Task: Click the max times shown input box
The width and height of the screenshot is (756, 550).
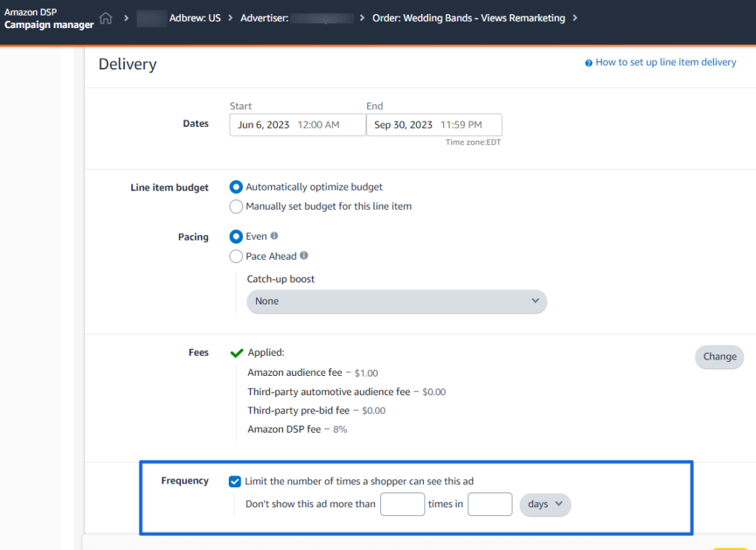Action: pos(402,504)
